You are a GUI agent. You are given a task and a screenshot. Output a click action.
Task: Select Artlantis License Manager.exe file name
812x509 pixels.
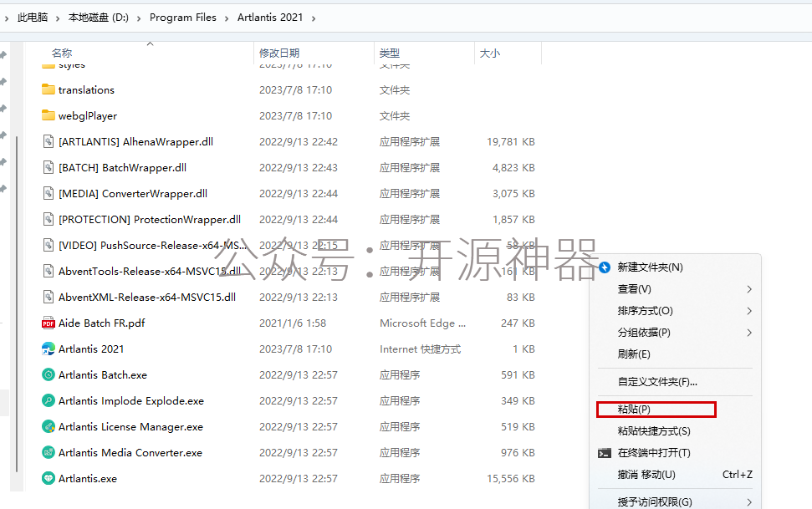(131, 426)
